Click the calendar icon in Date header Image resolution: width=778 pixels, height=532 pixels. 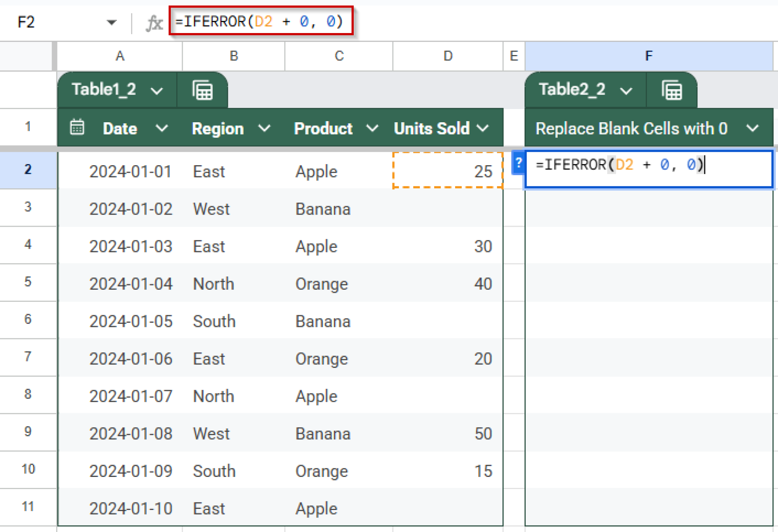pyautogui.click(x=77, y=128)
